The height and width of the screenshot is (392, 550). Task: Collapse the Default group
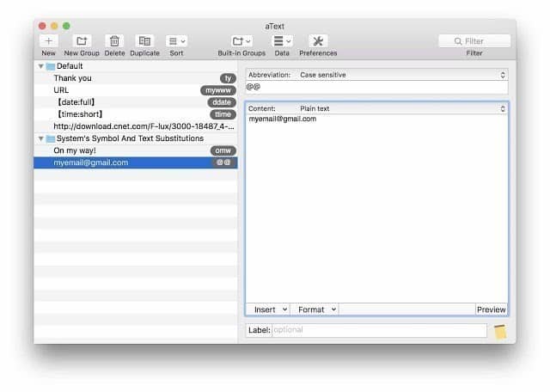[x=41, y=66]
